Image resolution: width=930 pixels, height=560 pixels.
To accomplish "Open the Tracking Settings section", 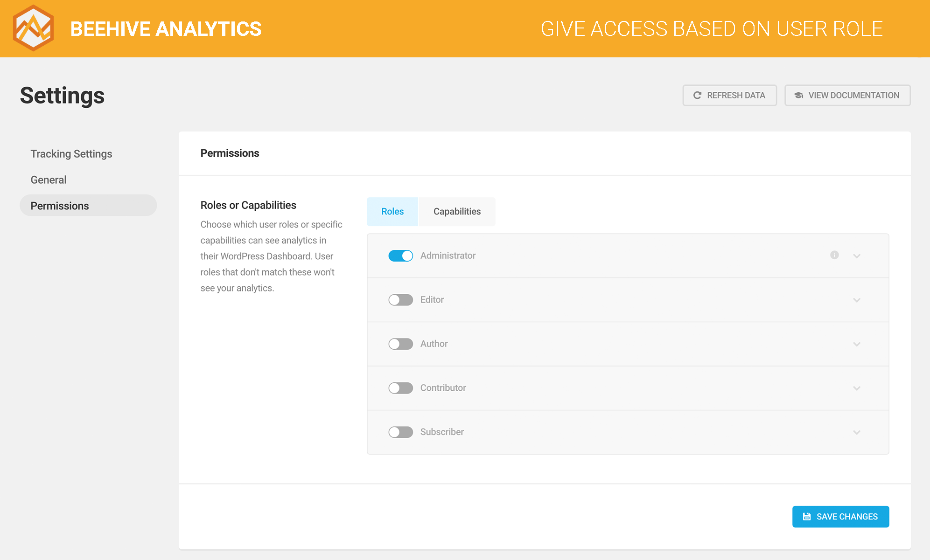I will 70,153.
